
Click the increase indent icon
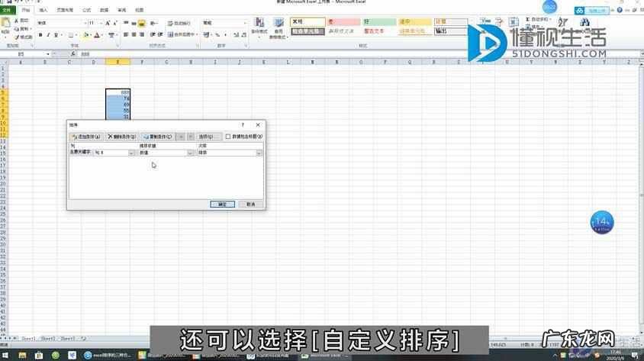point(160,35)
